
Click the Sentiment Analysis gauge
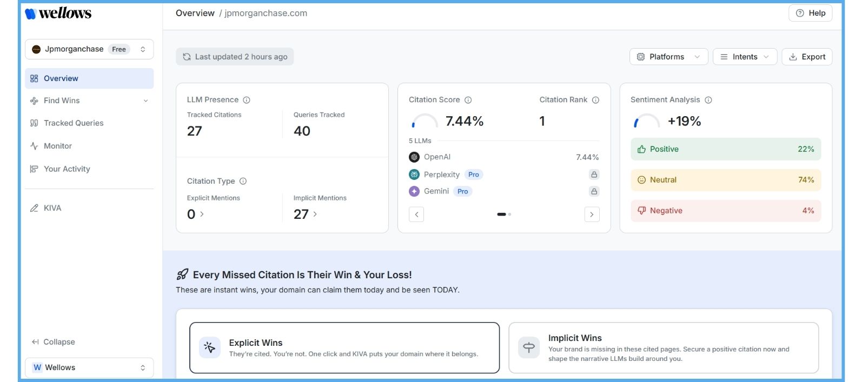tap(646, 121)
